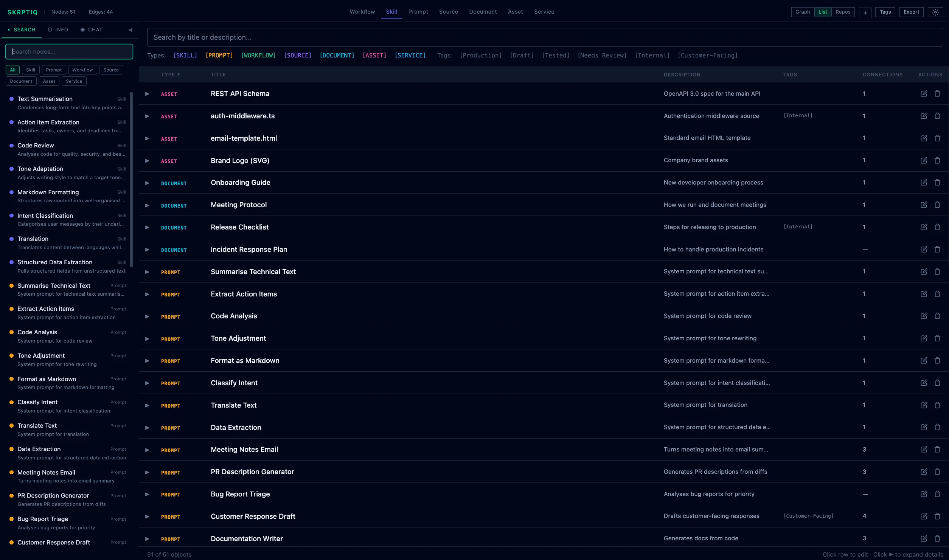Image resolution: width=949 pixels, height=560 pixels.
Task: Click the trash icon on the Incident Response Plan row
Action: click(x=937, y=249)
